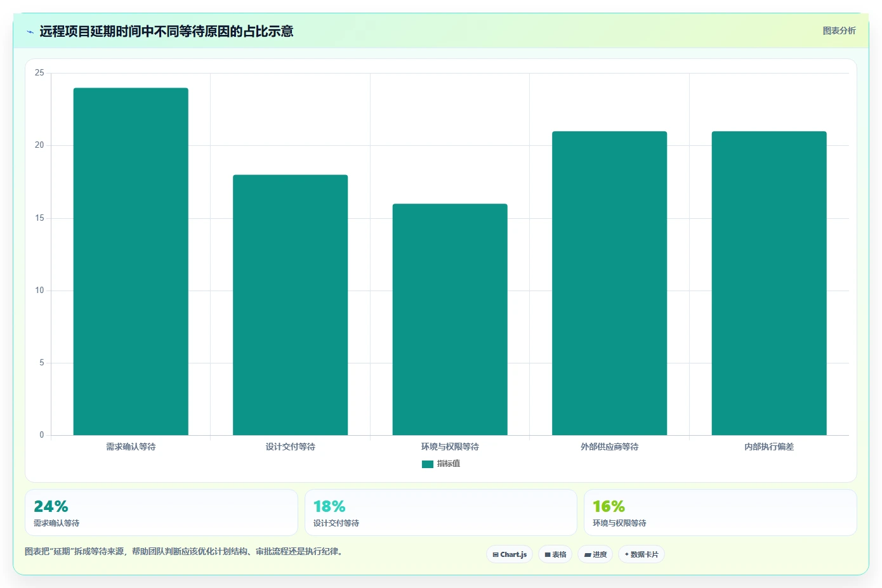Click the chart title 远程项目延期时间中不同等待原因的占比示意
The image size is (882, 588).
pos(166,32)
